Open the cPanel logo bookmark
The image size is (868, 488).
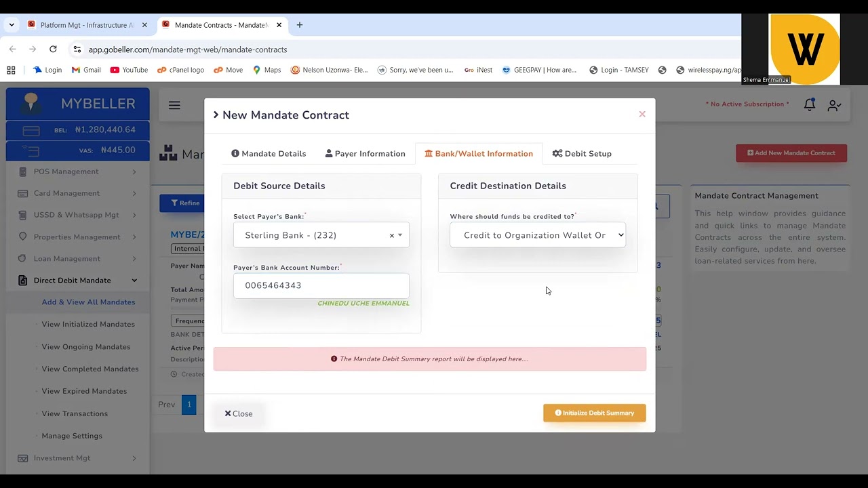point(180,70)
